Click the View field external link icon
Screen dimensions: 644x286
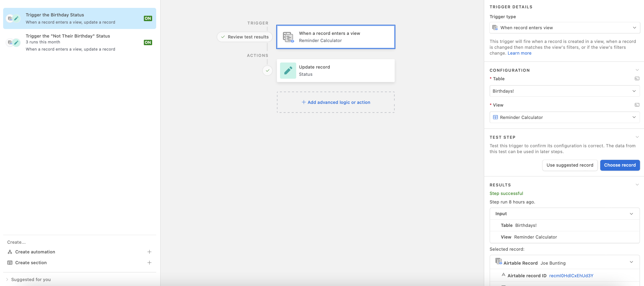(636, 105)
